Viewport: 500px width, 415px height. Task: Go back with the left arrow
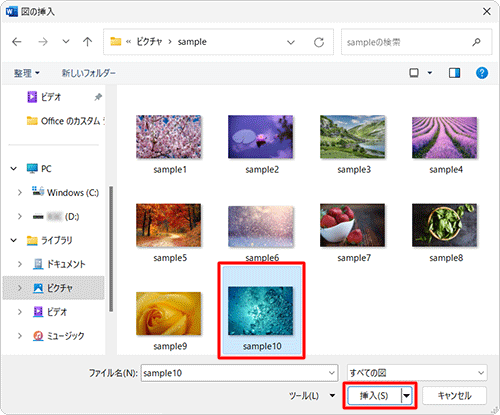click(17, 42)
